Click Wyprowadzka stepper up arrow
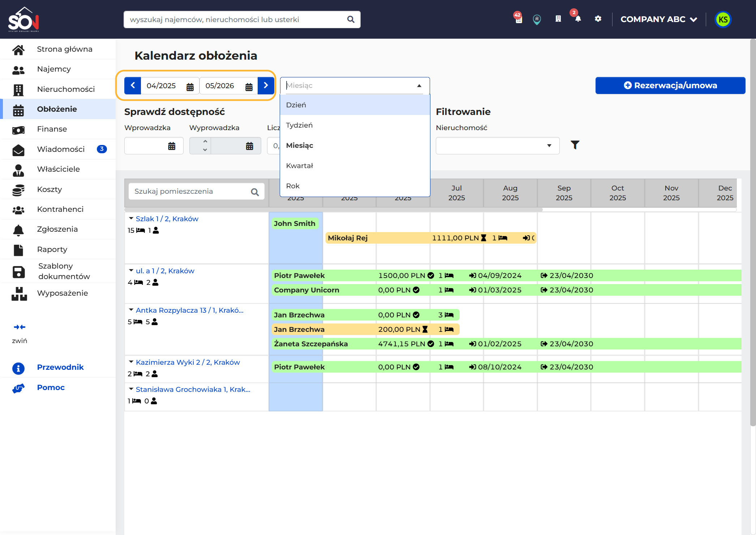 (x=205, y=141)
